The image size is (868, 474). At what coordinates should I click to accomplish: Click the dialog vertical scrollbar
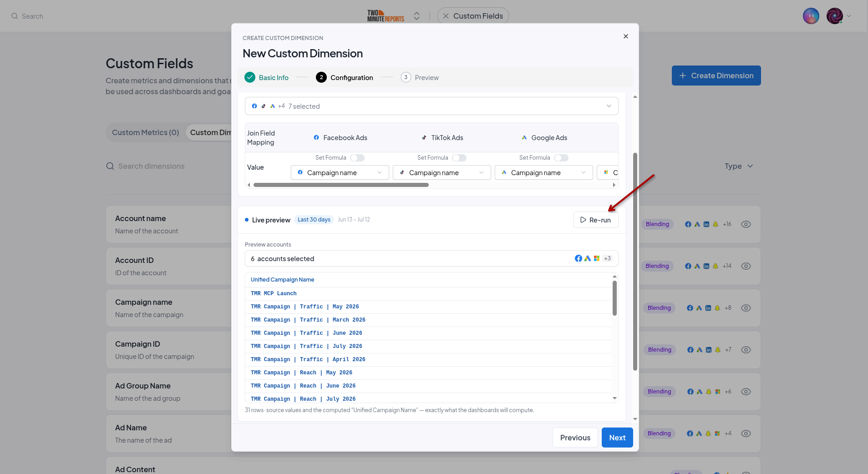pyautogui.click(x=635, y=262)
